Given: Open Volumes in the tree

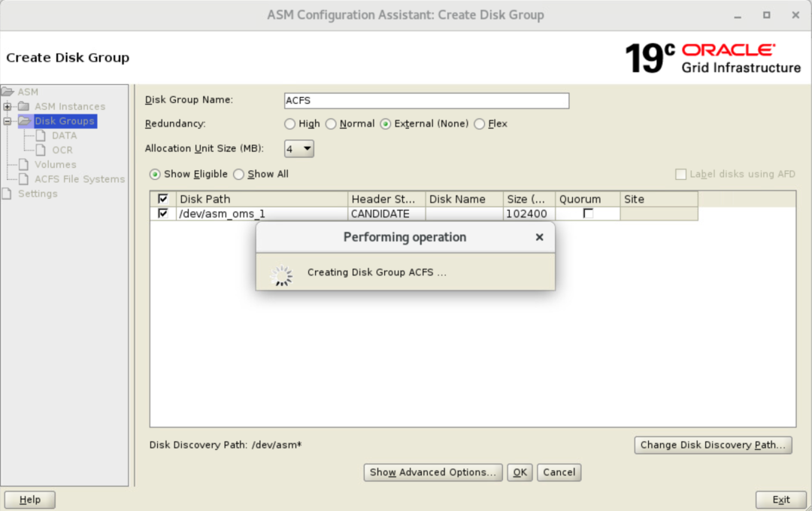Looking at the screenshot, I should (x=56, y=164).
